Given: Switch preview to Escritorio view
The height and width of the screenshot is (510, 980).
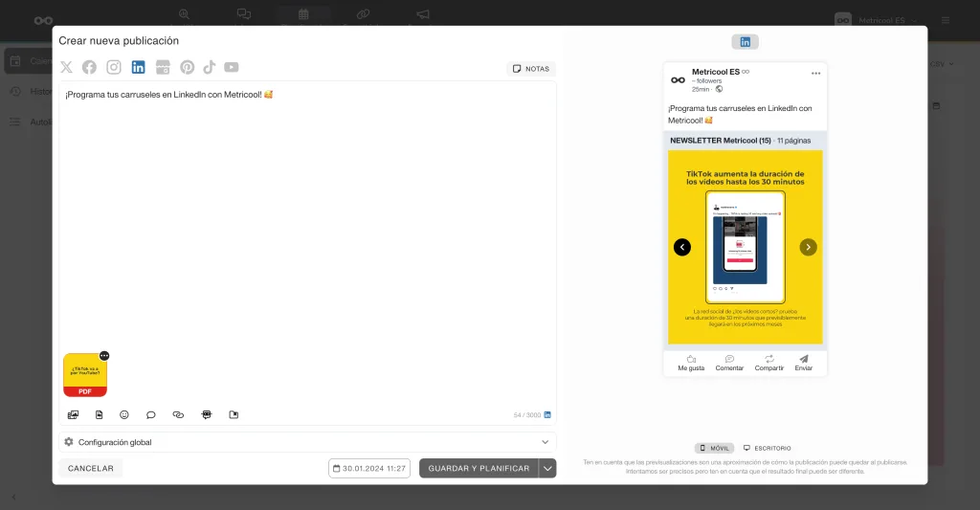Looking at the screenshot, I should (x=767, y=448).
